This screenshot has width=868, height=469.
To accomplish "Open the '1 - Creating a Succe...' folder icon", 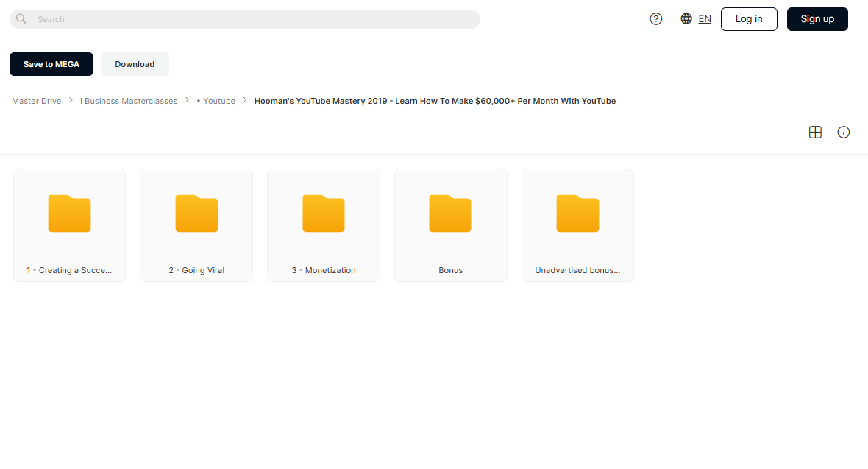I will (69, 214).
